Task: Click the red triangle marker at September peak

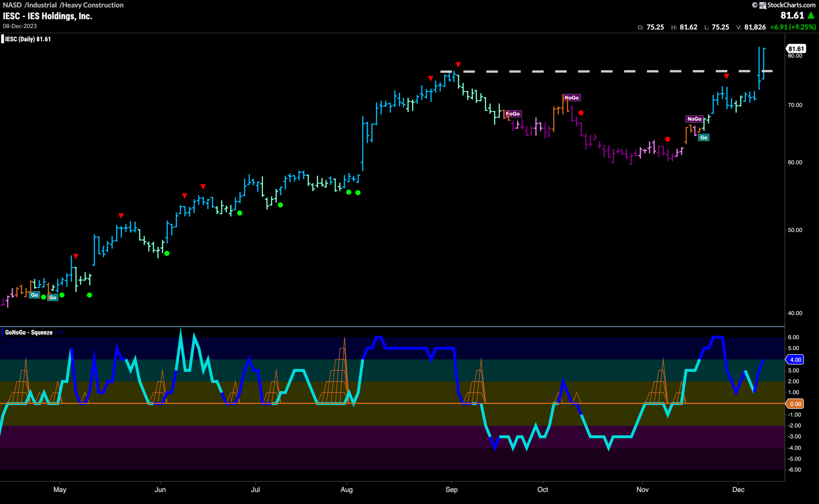Action: point(458,64)
